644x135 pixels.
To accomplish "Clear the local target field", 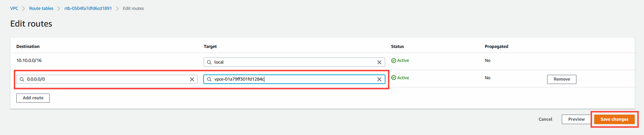I will click(379, 62).
